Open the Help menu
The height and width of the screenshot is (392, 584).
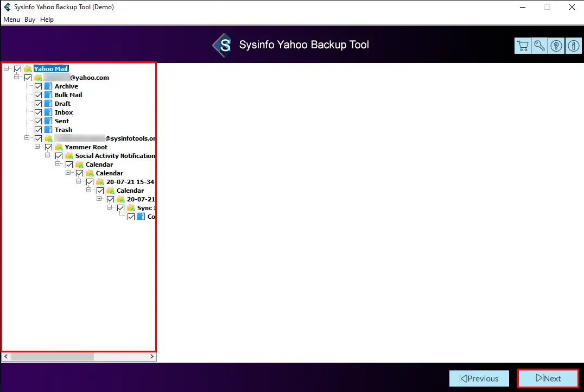click(x=47, y=20)
